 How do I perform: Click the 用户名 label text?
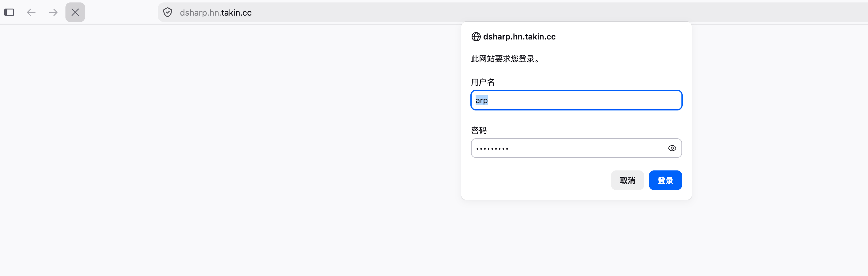pos(483,82)
